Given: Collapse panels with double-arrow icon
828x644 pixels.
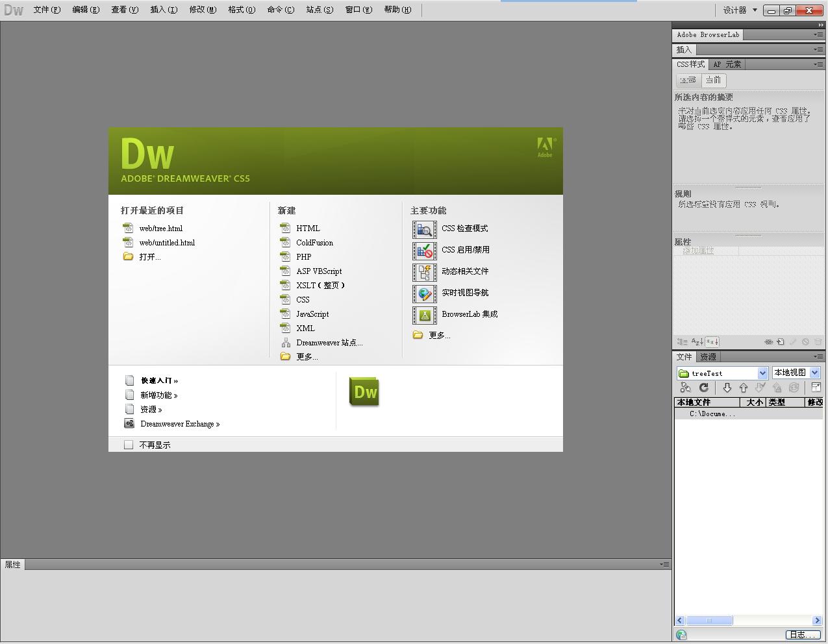Looking at the screenshot, I should click(821, 25).
